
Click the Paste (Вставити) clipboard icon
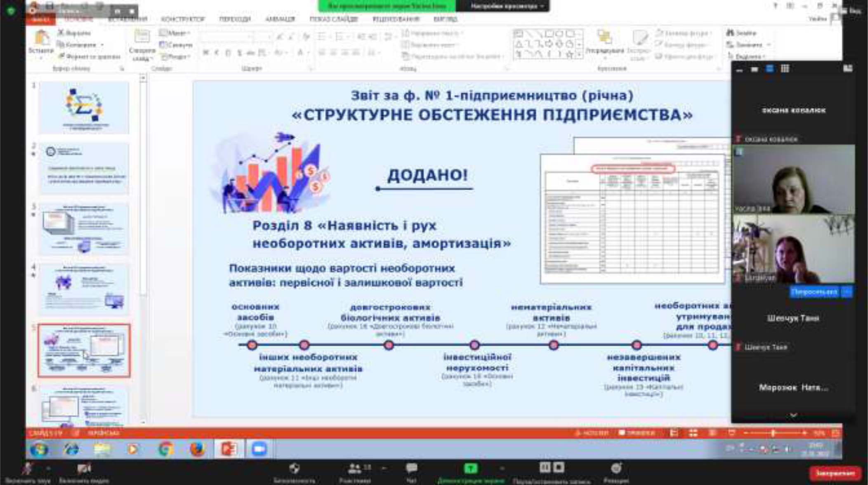[x=41, y=38]
